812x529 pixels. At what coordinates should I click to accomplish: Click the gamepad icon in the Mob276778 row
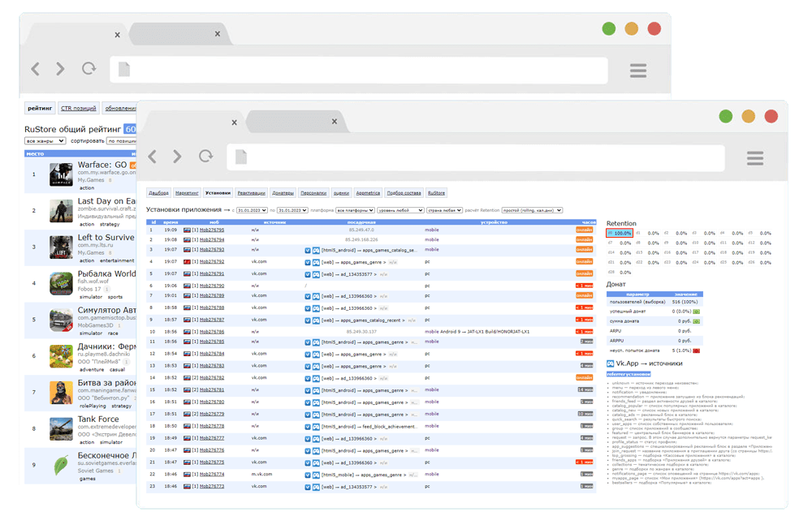(316, 427)
